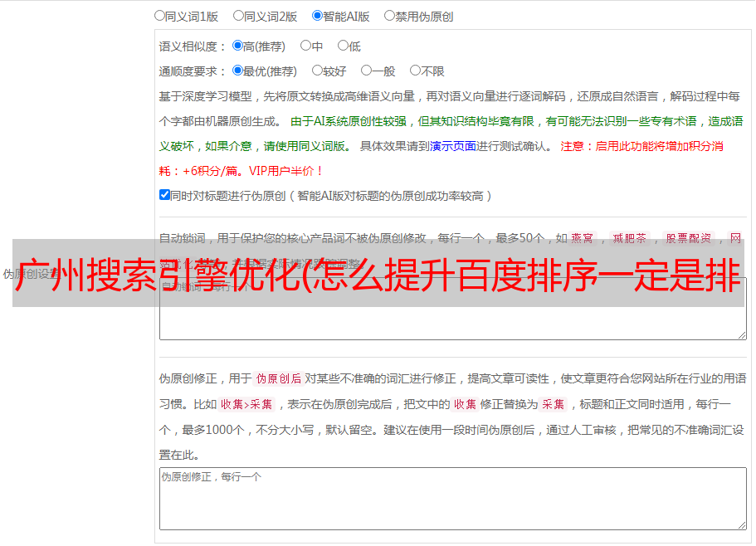Set 语义相似度 to 低
The height and width of the screenshot is (546, 756).
(343, 46)
